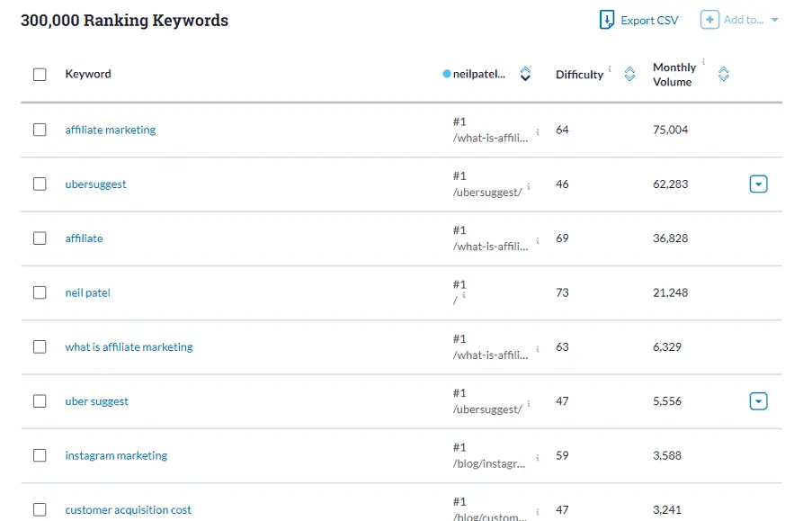This screenshot has width=812, height=521.
Task: Click the 36,828 monthly volume value
Action: [670, 238]
